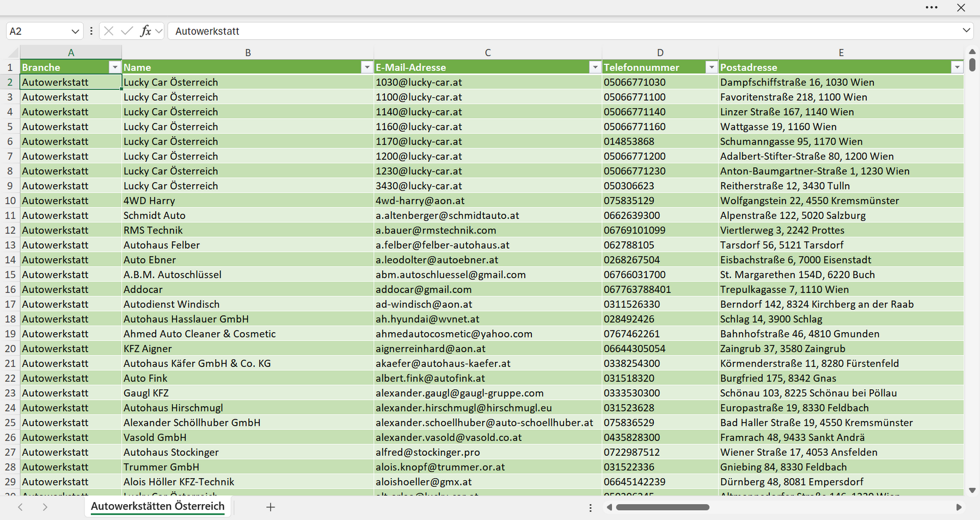
Task: Click the vertical scrollbar thumb
Action: pyautogui.click(x=972, y=65)
